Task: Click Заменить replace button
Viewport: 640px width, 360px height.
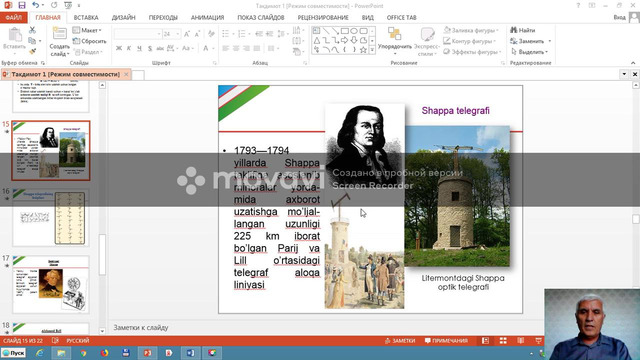Action: pyautogui.click(x=531, y=41)
